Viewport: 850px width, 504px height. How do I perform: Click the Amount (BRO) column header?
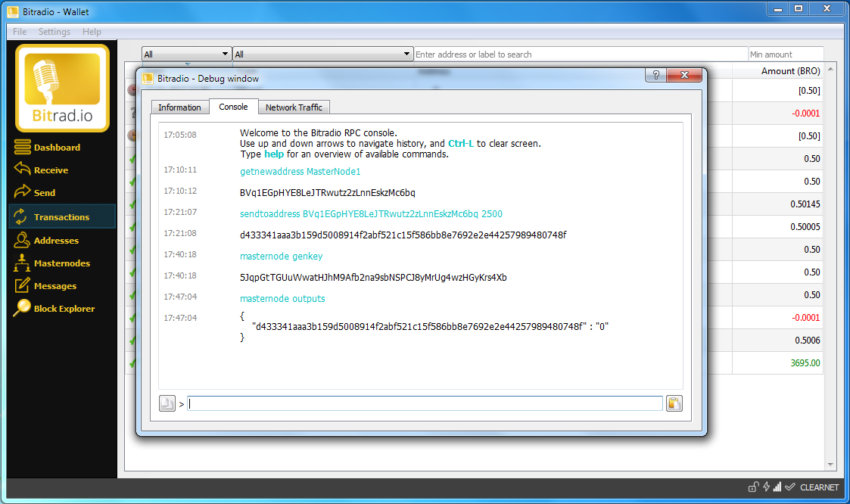pos(777,71)
